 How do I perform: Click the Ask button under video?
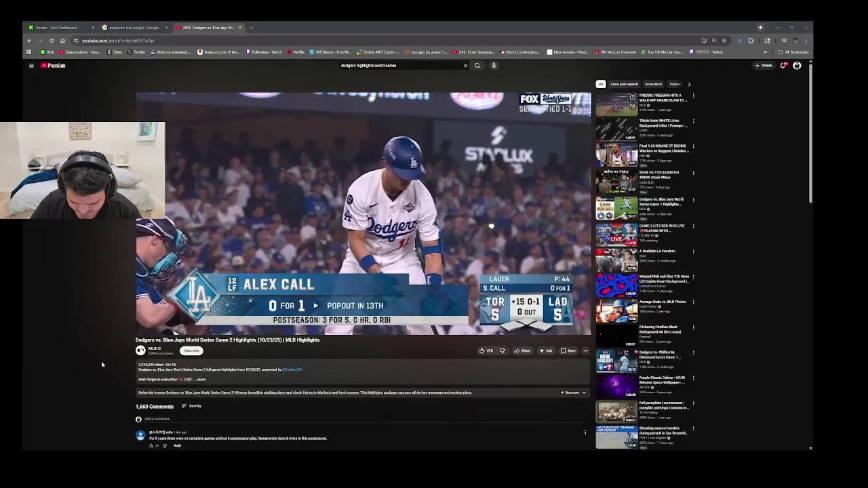click(x=546, y=351)
